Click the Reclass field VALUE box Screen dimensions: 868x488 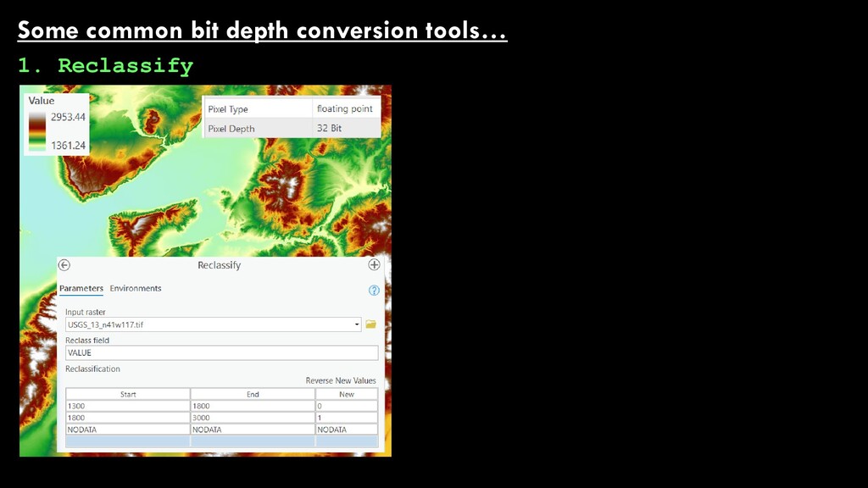pos(221,353)
